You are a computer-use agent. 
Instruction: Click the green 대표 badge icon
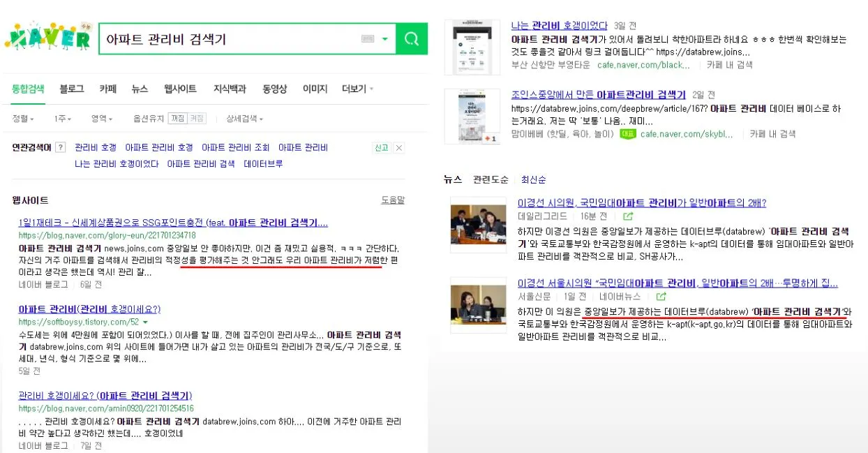628,134
